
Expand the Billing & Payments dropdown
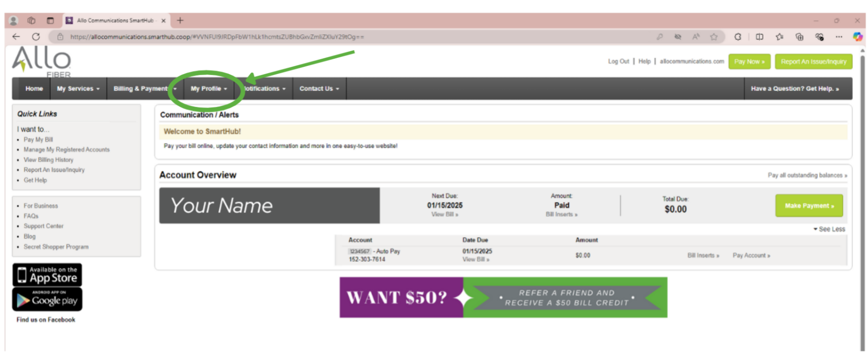pos(145,89)
